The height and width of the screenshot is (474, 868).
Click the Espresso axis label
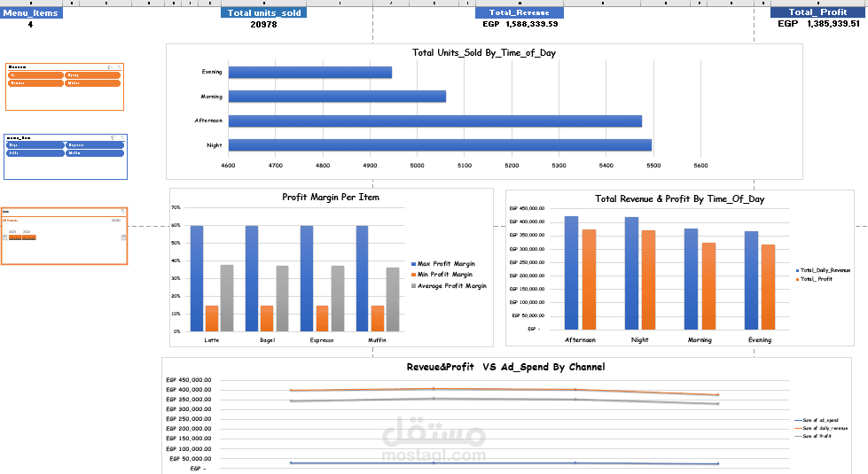pos(322,340)
